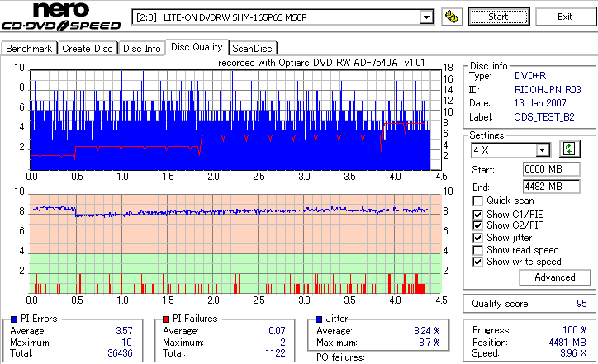
Task: Select the ScanDisc tab
Action: pos(252,49)
